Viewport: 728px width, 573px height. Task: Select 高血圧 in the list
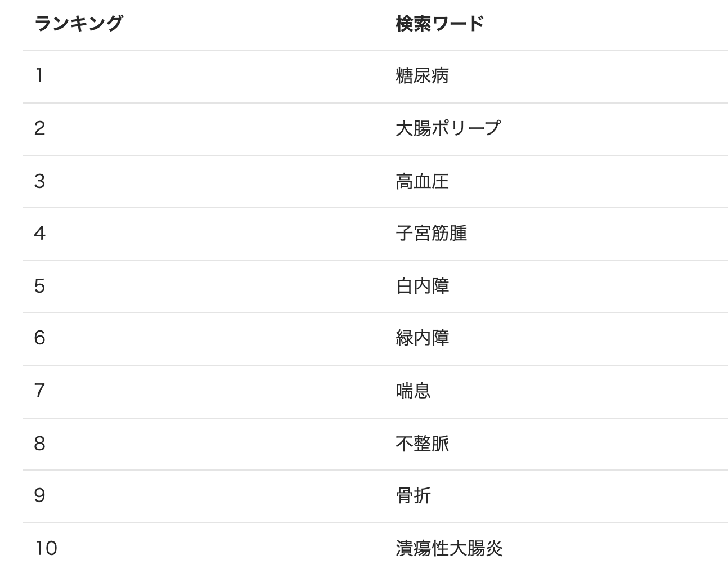(422, 181)
